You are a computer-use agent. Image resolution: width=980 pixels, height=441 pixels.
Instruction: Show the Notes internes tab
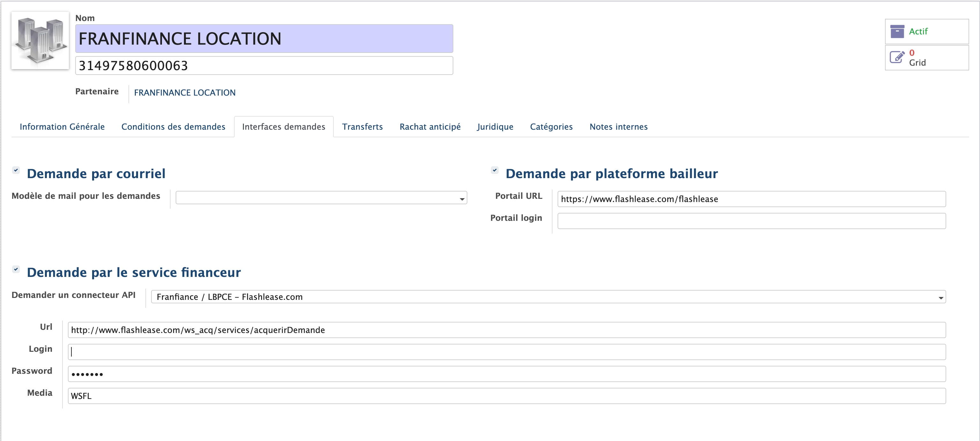[x=618, y=127]
